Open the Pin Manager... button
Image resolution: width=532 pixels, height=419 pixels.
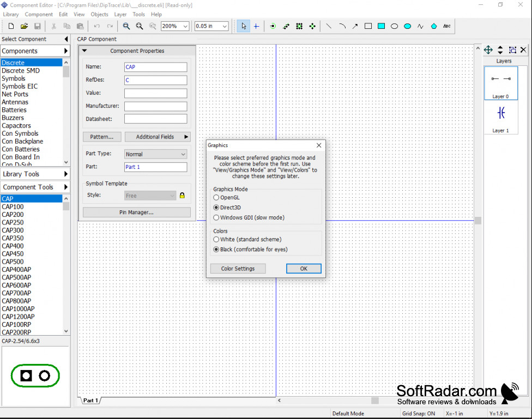(136, 212)
